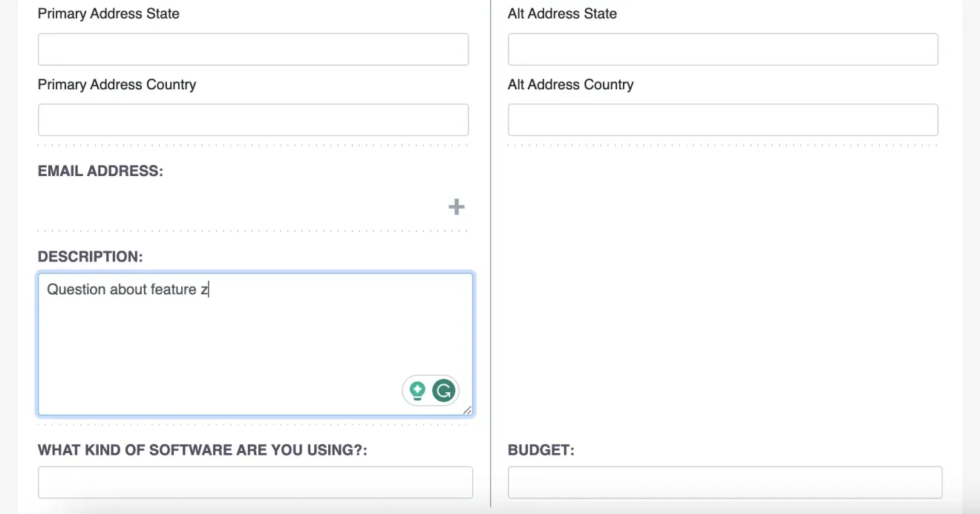Click the Primary Address State label
The width and height of the screenshot is (980, 514).
(x=108, y=13)
